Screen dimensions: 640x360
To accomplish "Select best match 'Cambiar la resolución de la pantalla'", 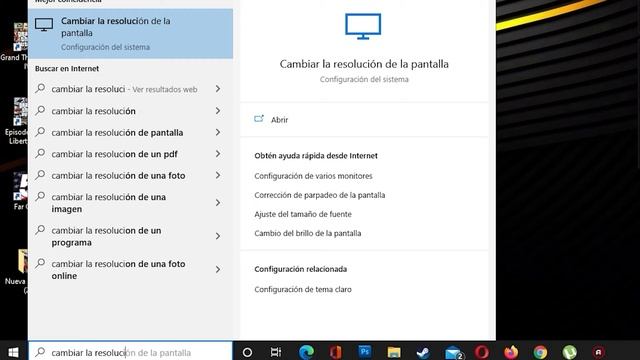I will [131, 33].
